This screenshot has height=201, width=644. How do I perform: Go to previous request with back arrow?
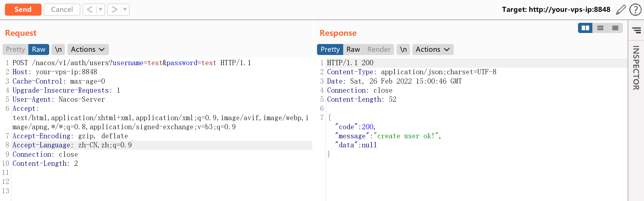coord(90,10)
